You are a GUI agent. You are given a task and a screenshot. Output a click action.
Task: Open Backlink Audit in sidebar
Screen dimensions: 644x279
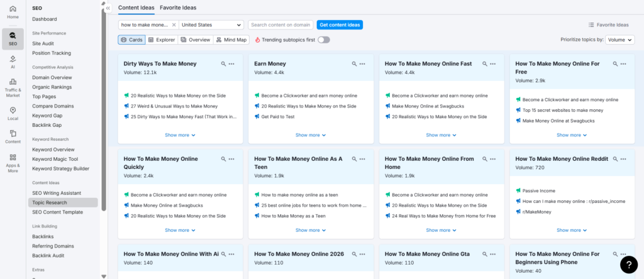pyautogui.click(x=48, y=256)
